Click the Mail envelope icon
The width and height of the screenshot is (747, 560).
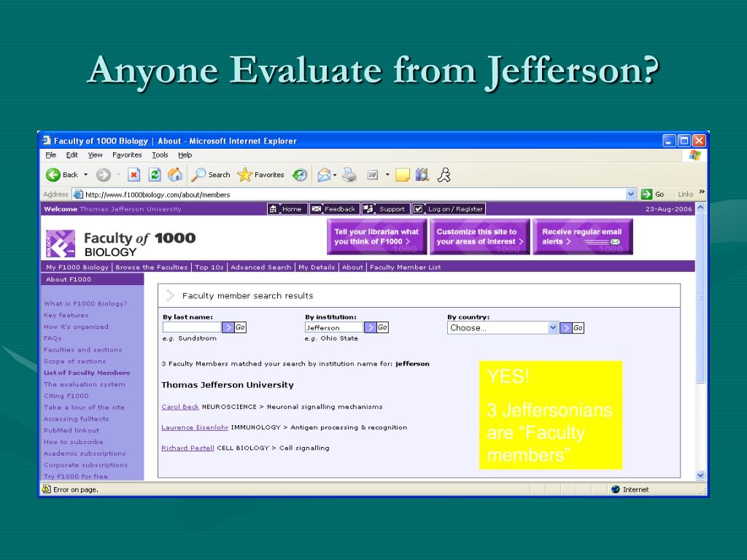point(324,175)
